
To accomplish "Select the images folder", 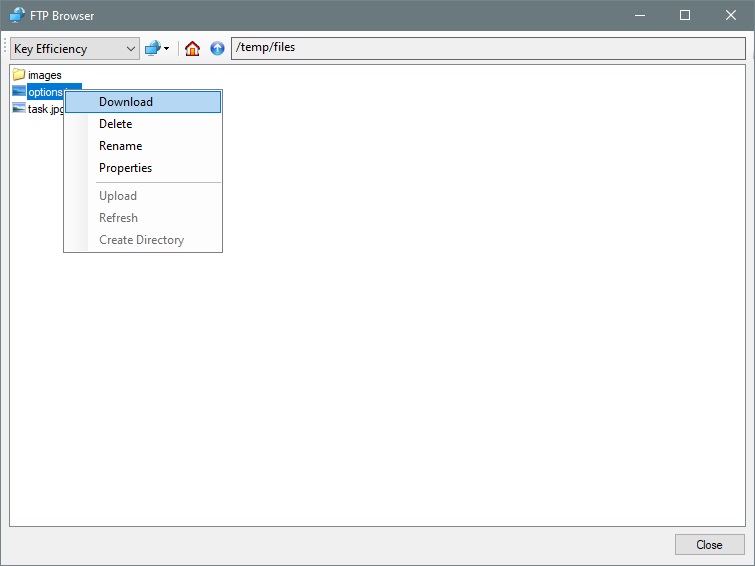I will 44,75.
